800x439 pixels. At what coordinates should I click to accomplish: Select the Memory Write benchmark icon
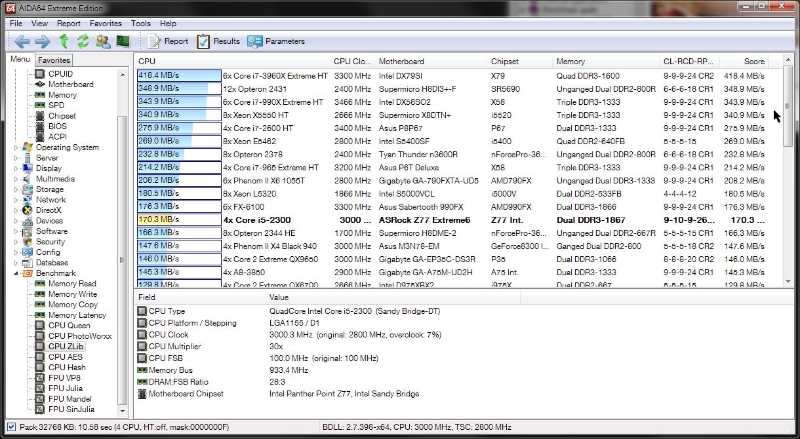[40, 295]
